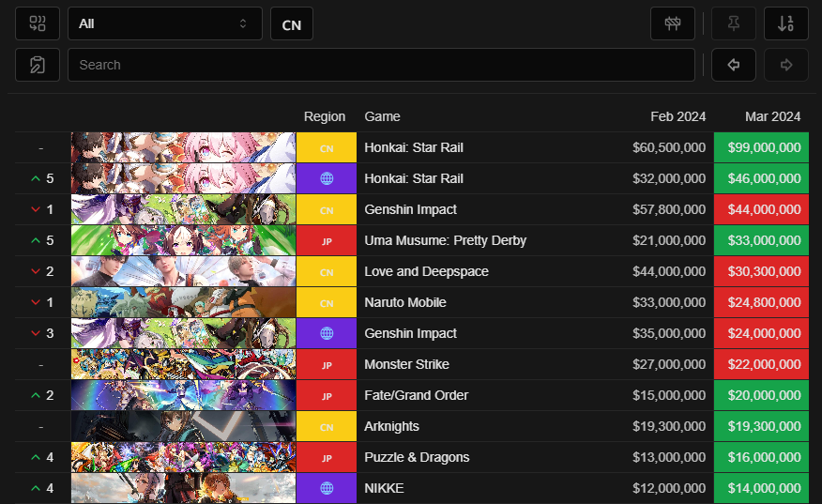Click CN region badge for Arknights
This screenshot has width=822, height=504.
(x=327, y=426)
